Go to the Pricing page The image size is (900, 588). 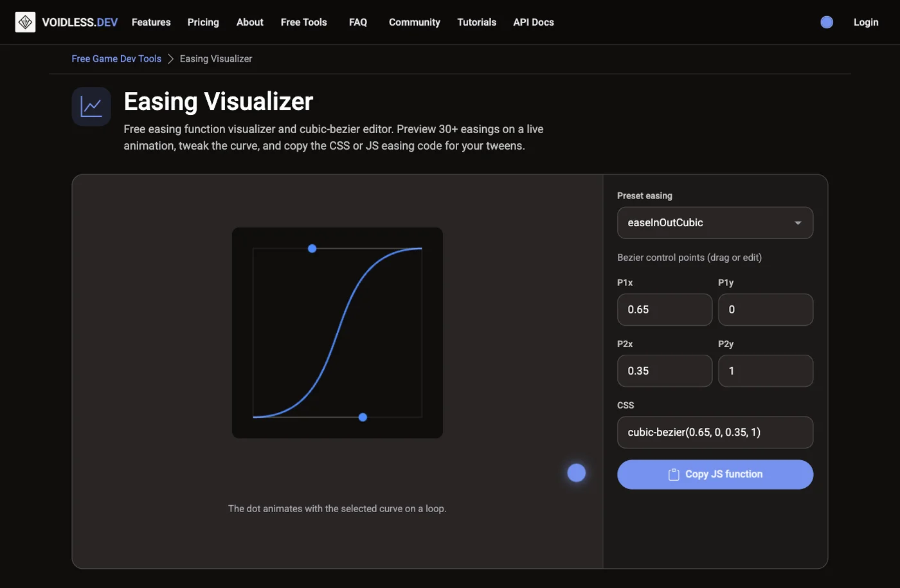coord(203,22)
